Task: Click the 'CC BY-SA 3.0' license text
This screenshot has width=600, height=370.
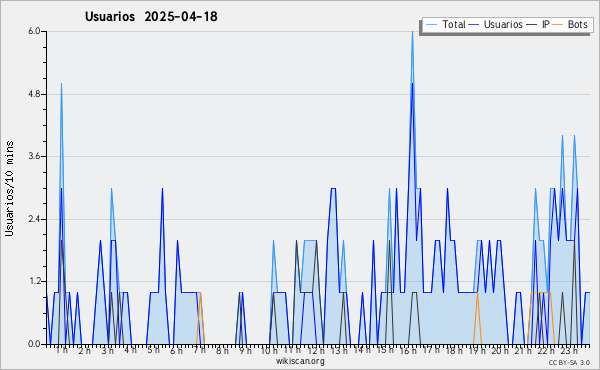Action: point(569,362)
